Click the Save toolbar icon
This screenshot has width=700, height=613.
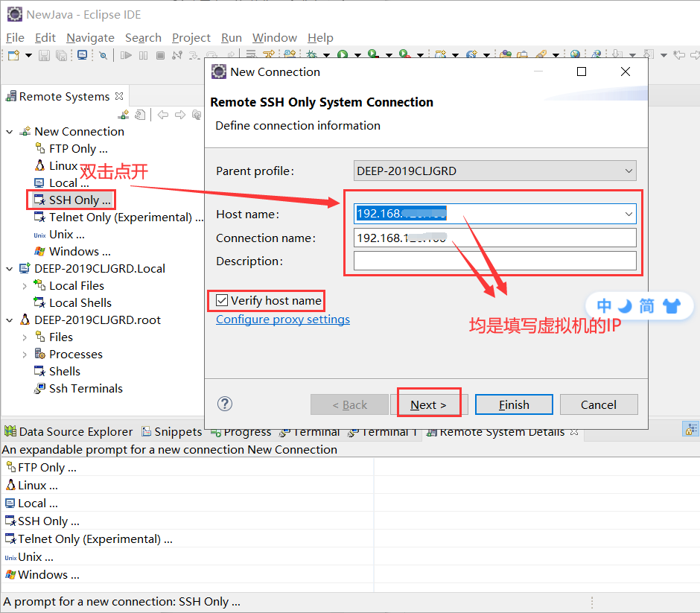pos(44,55)
